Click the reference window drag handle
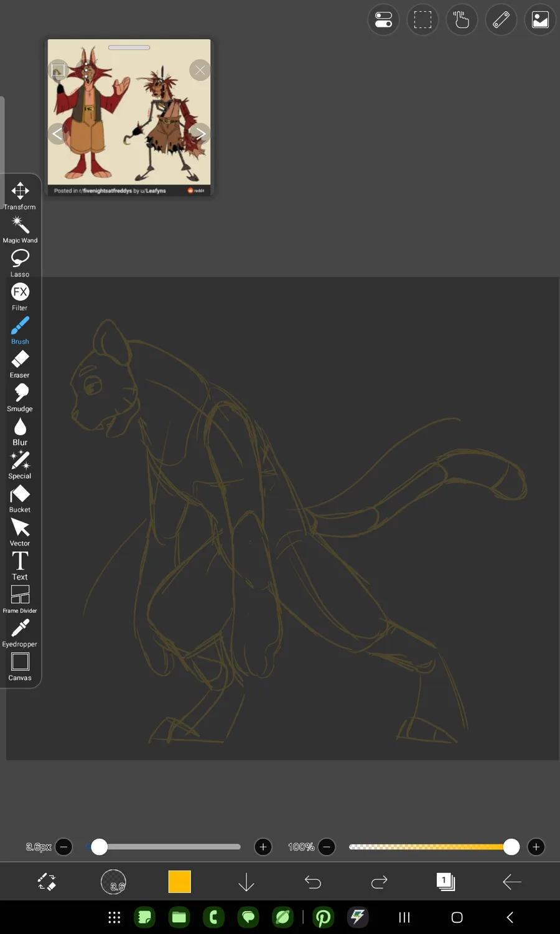 point(129,47)
